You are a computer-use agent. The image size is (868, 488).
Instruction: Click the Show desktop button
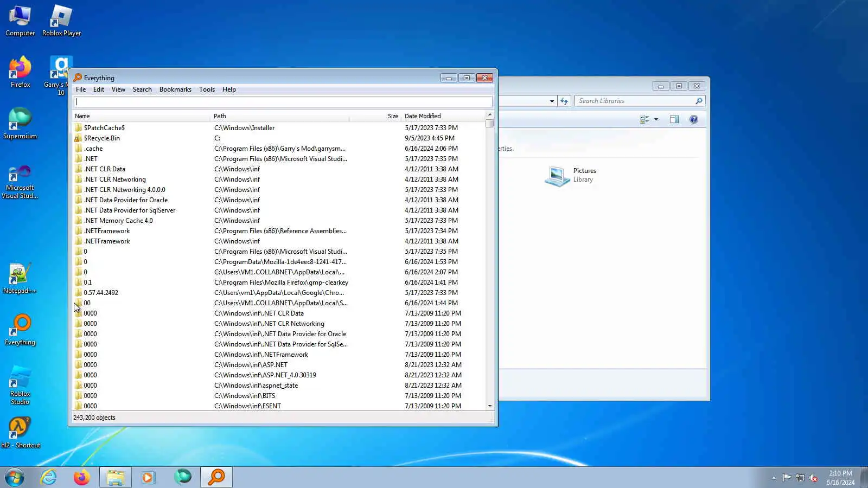(x=864, y=478)
